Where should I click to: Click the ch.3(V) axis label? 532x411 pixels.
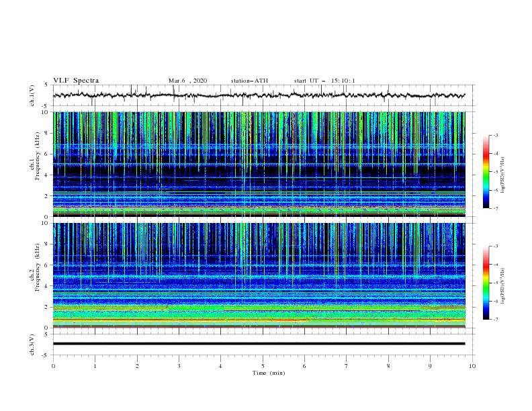point(32,345)
